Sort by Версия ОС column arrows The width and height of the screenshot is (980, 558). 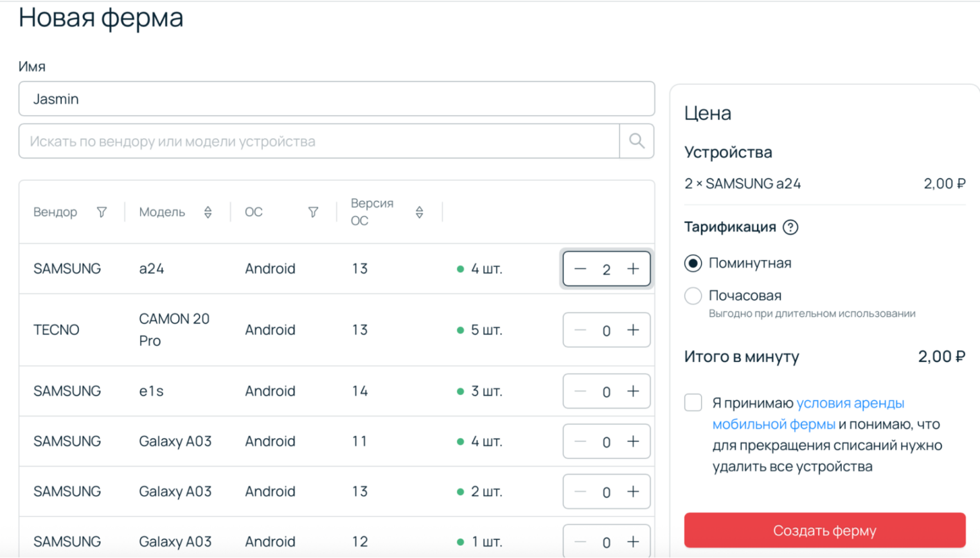click(419, 212)
